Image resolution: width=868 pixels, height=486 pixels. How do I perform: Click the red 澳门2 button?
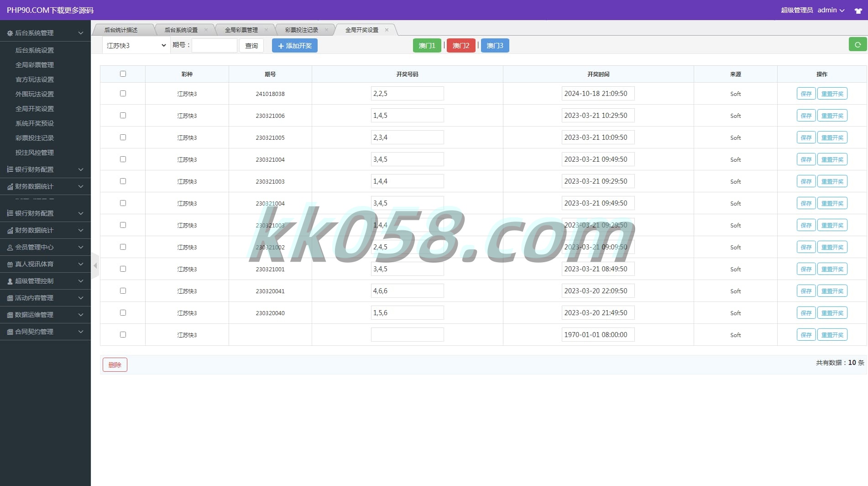coord(461,46)
